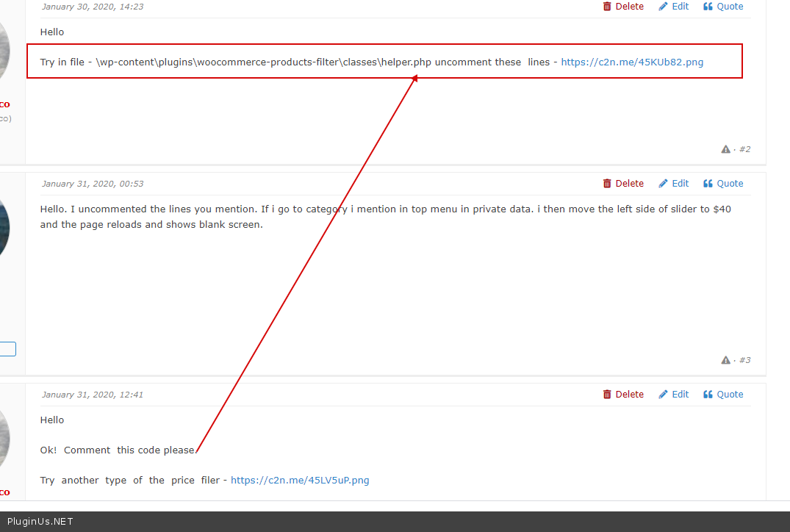Open permalink #2
This screenshot has height=532, width=790.
[744, 149]
